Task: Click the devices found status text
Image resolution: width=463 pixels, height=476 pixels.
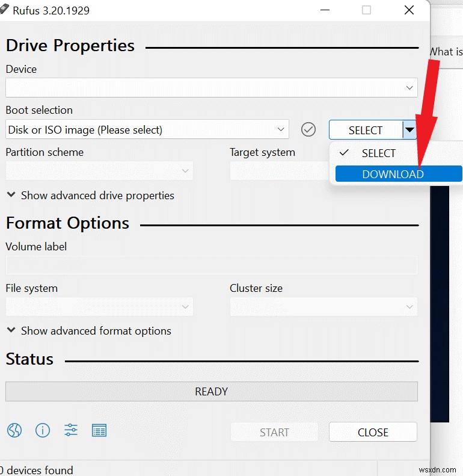Action: coord(37,470)
